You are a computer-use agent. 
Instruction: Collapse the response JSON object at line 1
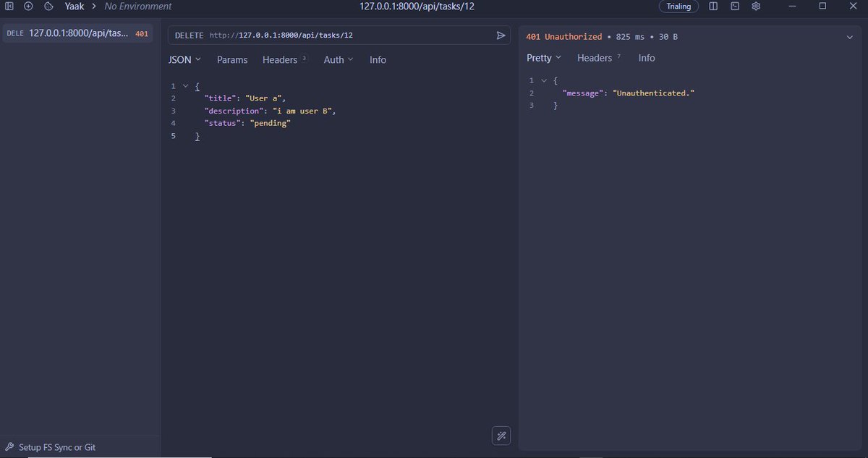tap(544, 80)
